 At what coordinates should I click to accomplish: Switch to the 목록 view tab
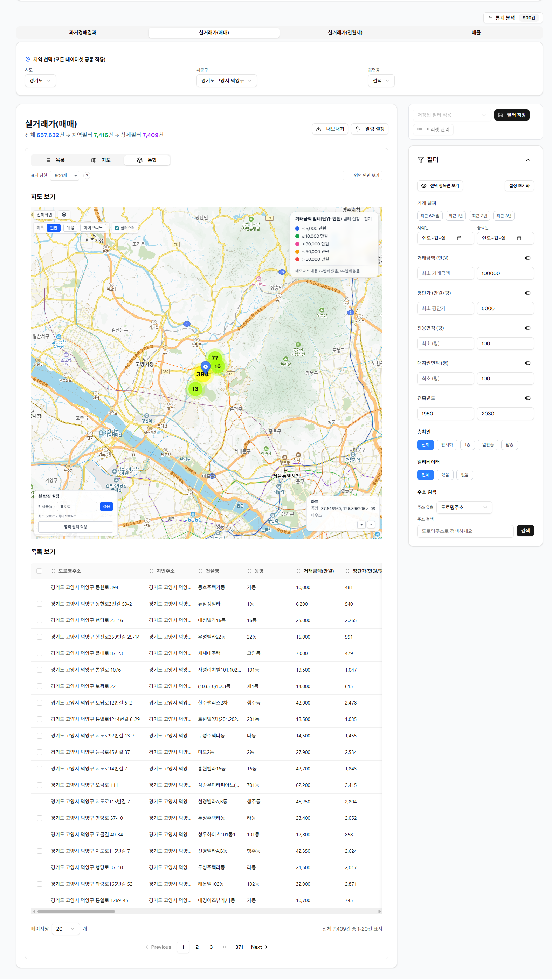click(x=55, y=160)
